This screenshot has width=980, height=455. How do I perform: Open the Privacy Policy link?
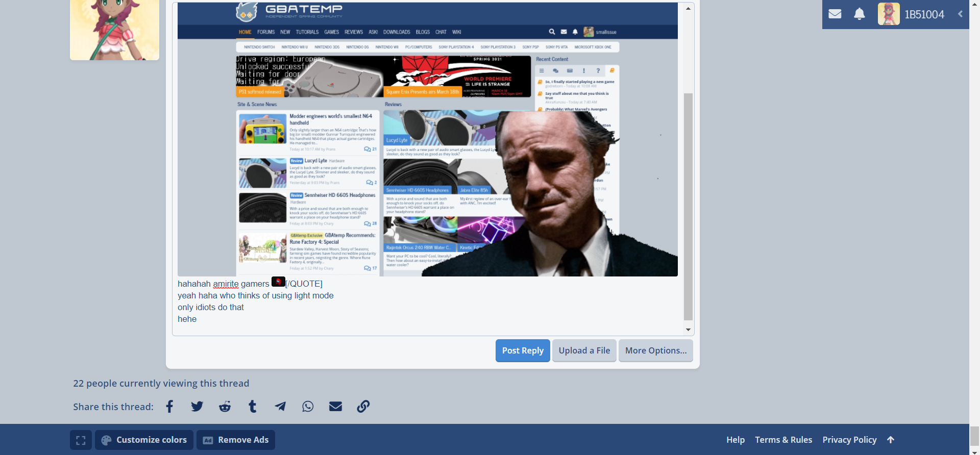[x=849, y=440]
